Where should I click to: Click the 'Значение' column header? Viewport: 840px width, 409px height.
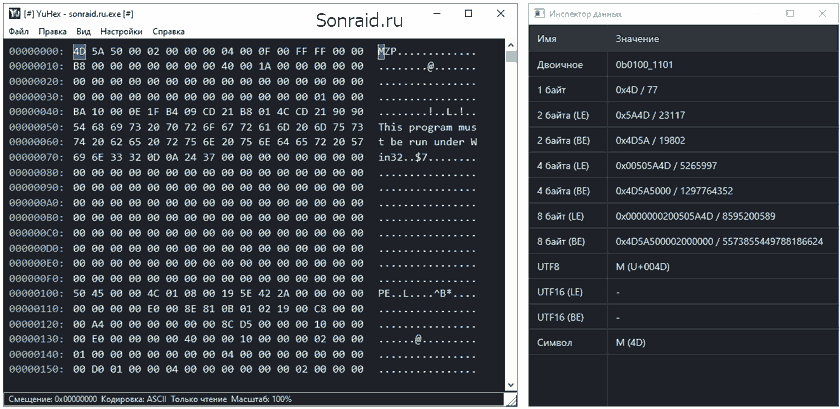click(637, 39)
